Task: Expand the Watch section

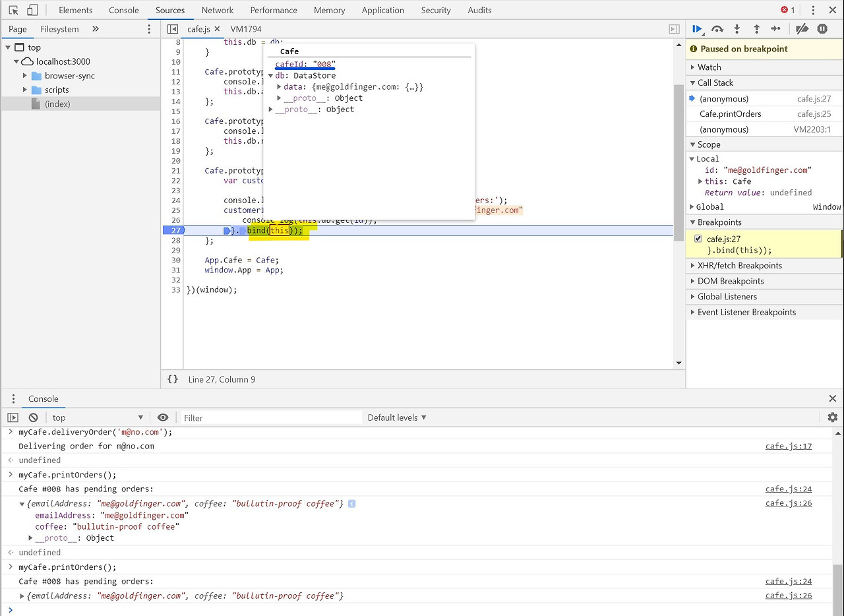Action: [709, 67]
